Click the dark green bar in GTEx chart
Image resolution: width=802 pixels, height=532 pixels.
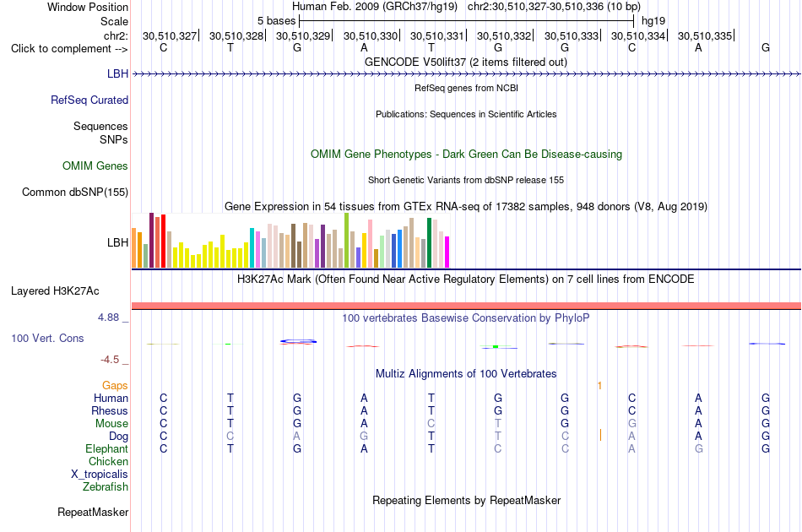pyautogui.click(x=430, y=243)
